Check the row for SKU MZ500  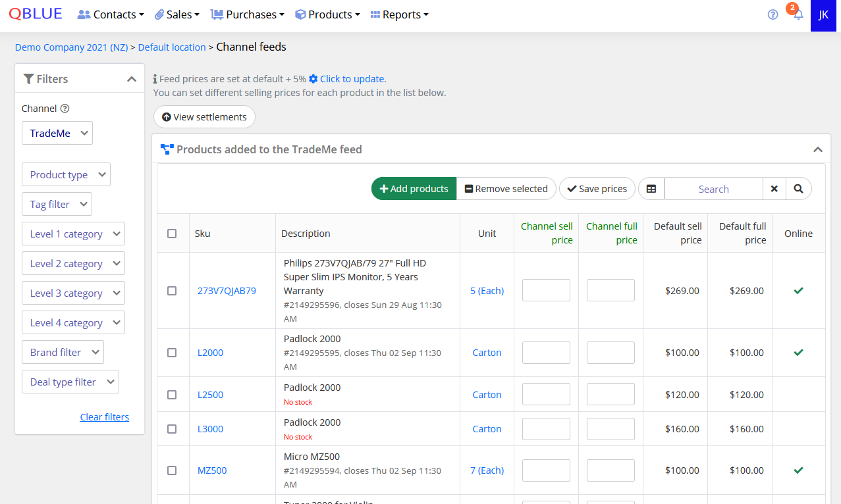[172, 470]
